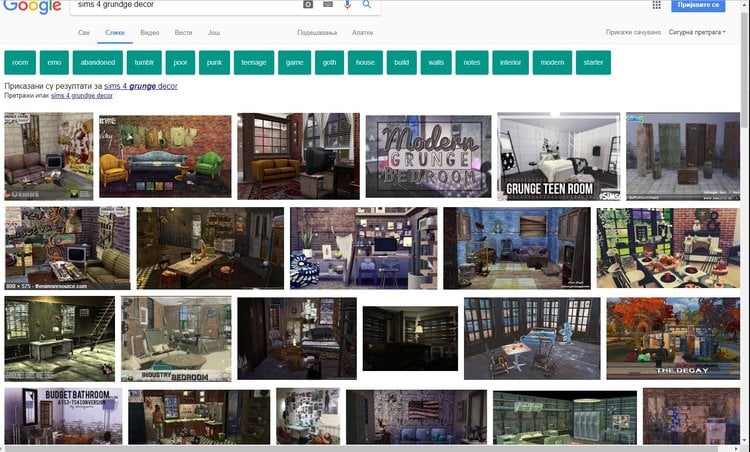
Task: Filter by the 'room' chip
Action: point(20,63)
